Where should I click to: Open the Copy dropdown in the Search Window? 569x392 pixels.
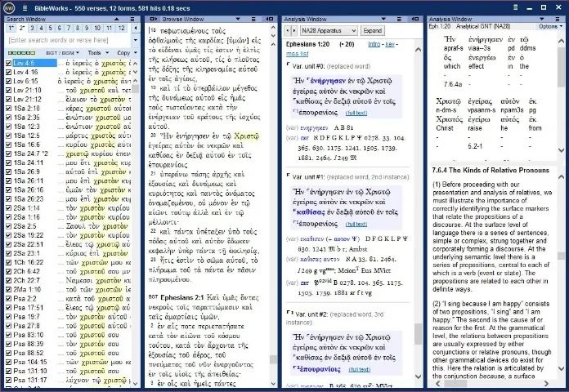point(127,53)
